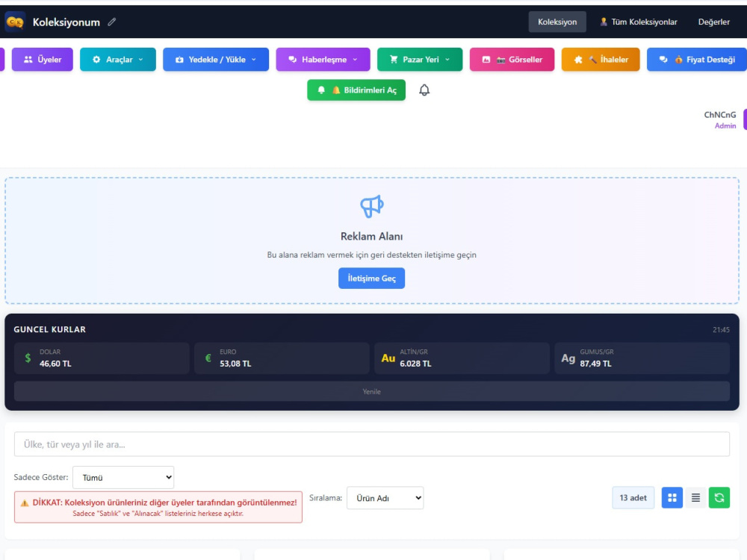Viewport: 747px width, 560px height.
Task: Open Fiyat Desteği button
Action: point(697,60)
